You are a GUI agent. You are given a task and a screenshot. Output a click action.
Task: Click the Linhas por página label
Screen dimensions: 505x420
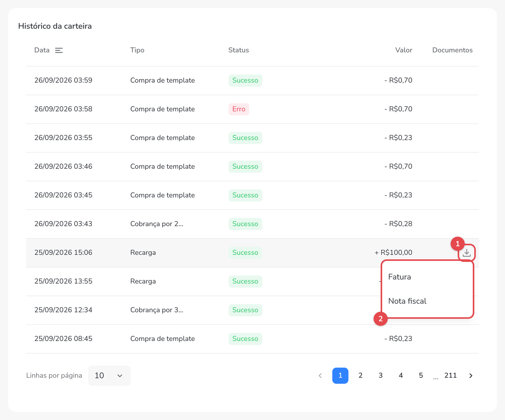[x=54, y=375]
